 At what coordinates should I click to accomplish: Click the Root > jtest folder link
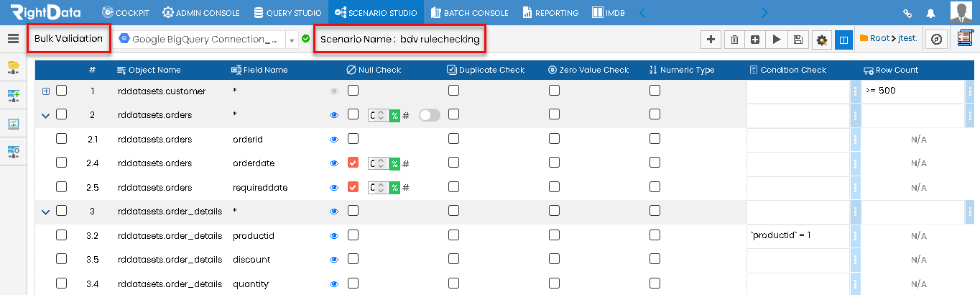coord(887,39)
